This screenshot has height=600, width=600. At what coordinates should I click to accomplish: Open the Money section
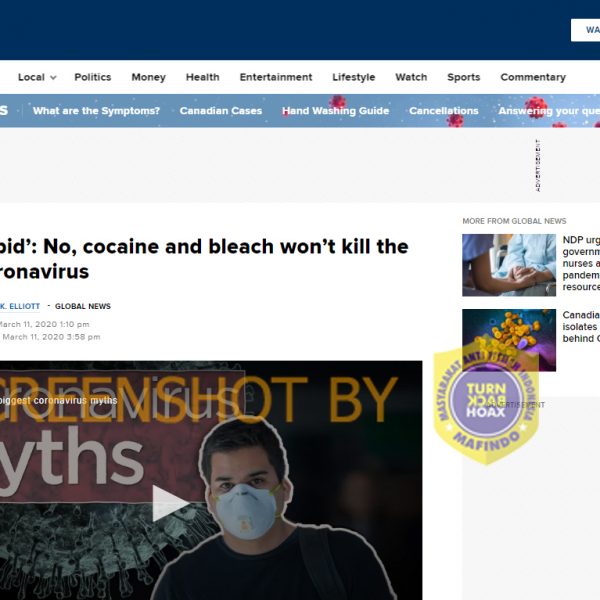coord(148,77)
